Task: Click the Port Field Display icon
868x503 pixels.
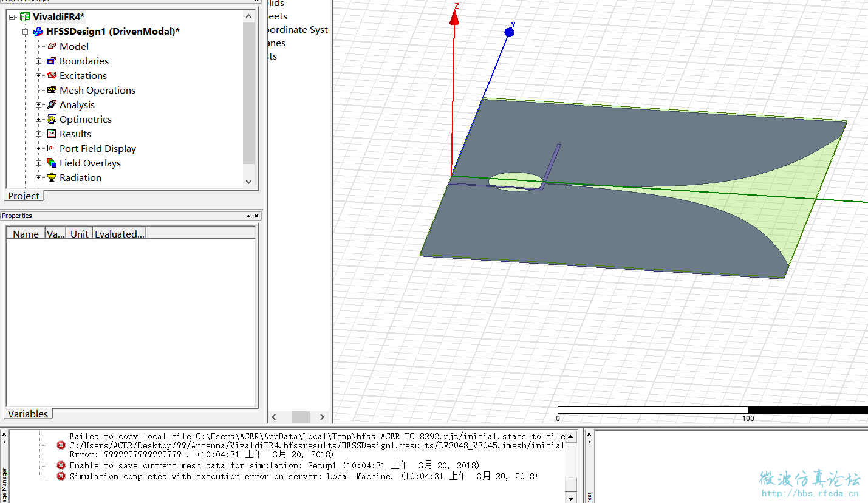Action: tap(52, 148)
